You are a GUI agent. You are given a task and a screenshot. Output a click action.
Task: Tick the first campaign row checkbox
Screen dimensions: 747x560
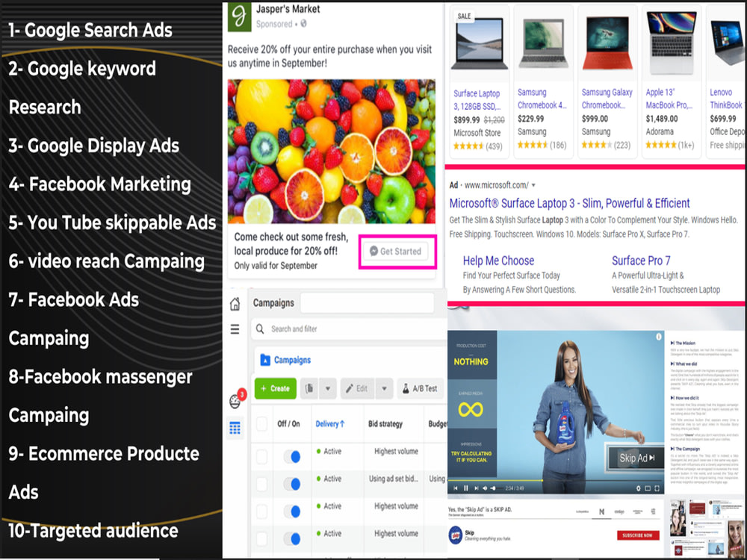[261, 456]
